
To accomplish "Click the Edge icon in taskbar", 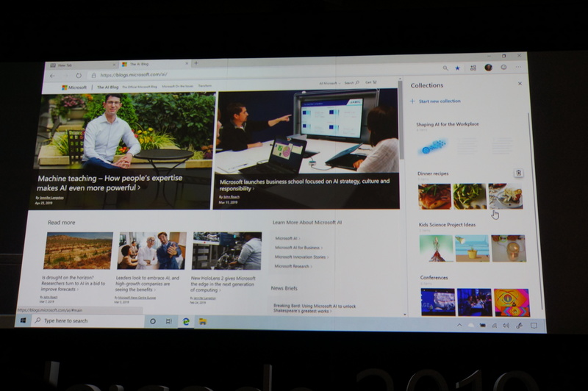I will click(186, 321).
